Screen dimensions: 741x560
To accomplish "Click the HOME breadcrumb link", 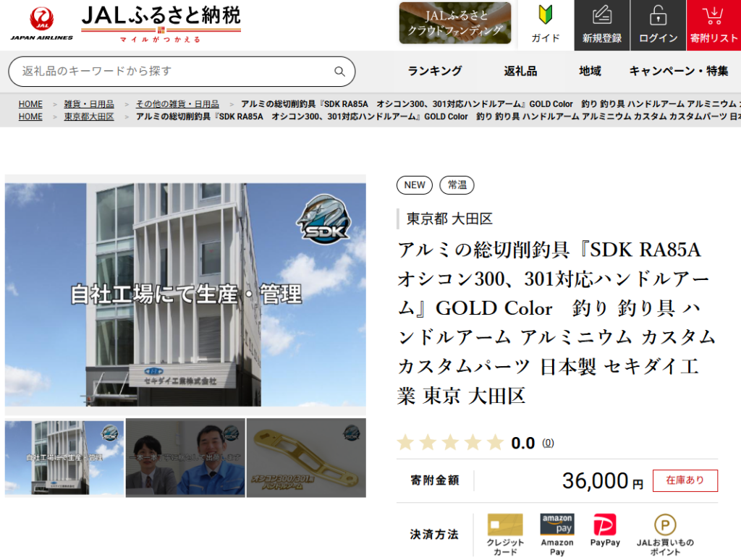I will pyautogui.click(x=30, y=104).
